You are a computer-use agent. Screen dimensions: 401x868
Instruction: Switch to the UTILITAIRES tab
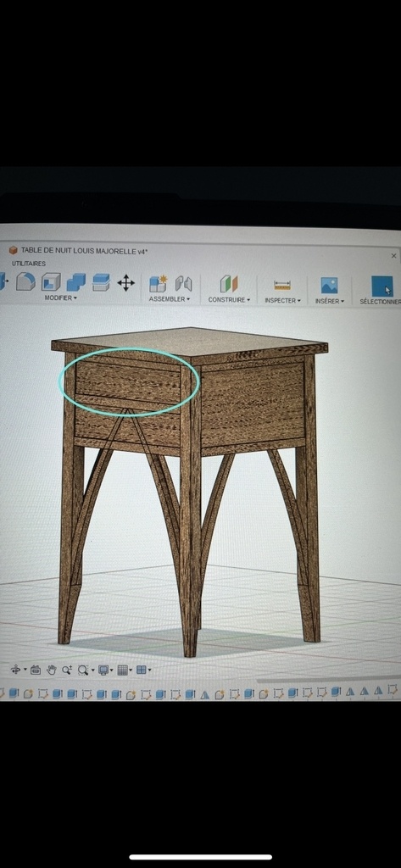(x=29, y=264)
